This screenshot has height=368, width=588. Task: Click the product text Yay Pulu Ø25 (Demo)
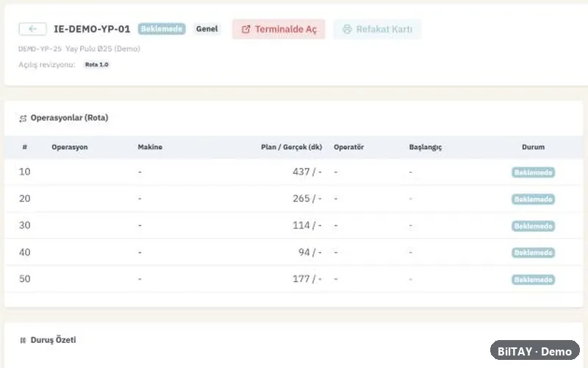point(103,49)
